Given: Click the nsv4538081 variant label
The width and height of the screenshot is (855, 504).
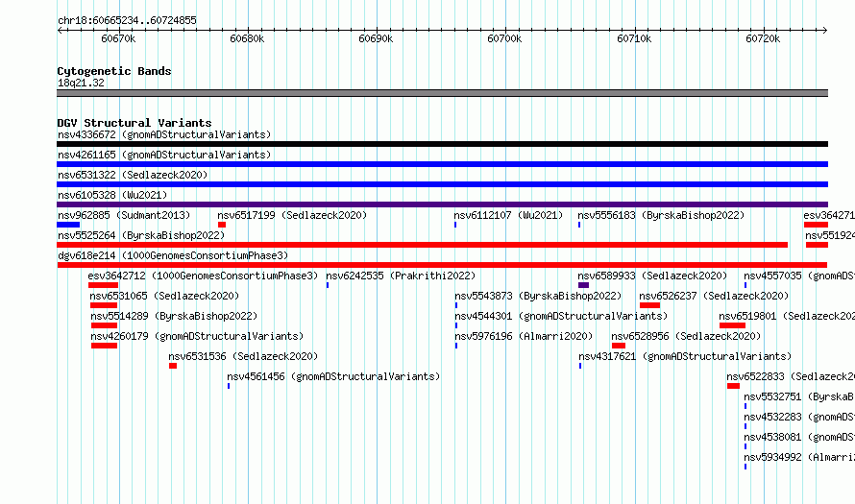Looking at the screenshot, I should (x=799, y=437).
